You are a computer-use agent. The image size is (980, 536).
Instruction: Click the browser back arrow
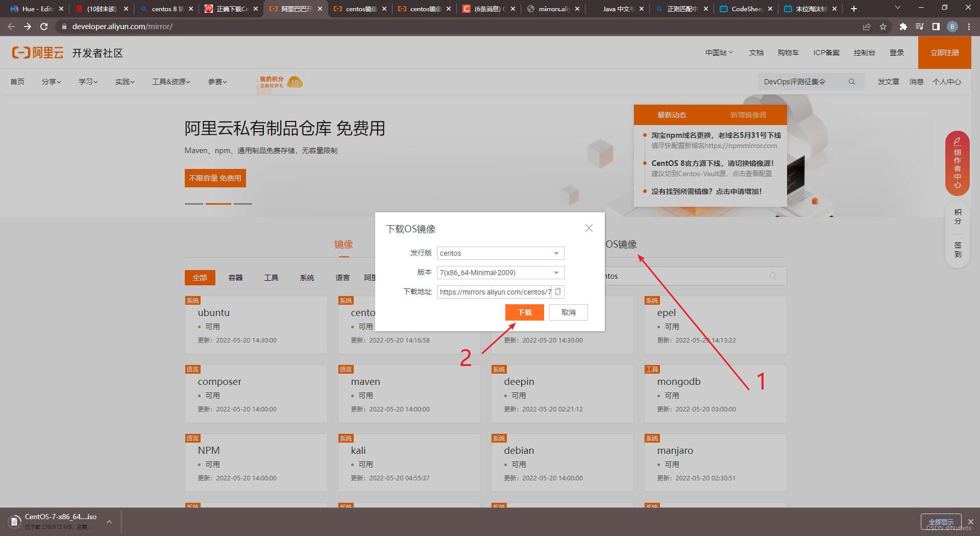(11, 27)
